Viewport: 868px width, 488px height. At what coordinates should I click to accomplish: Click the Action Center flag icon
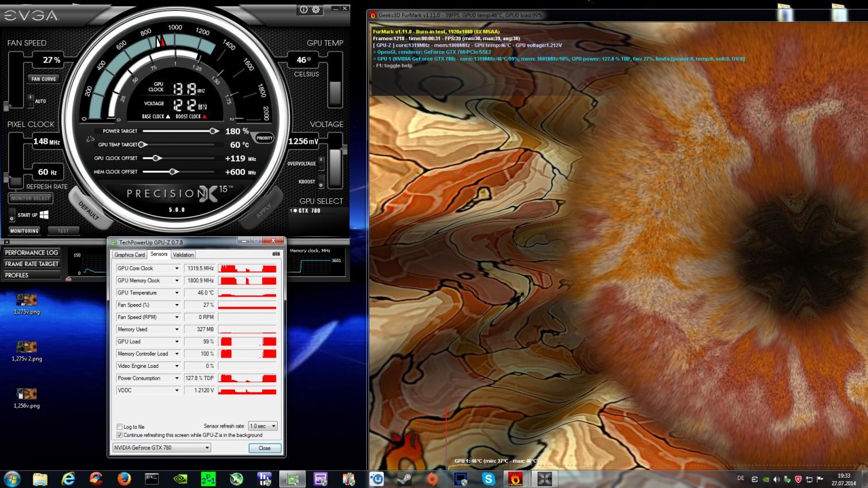[820, 479]
